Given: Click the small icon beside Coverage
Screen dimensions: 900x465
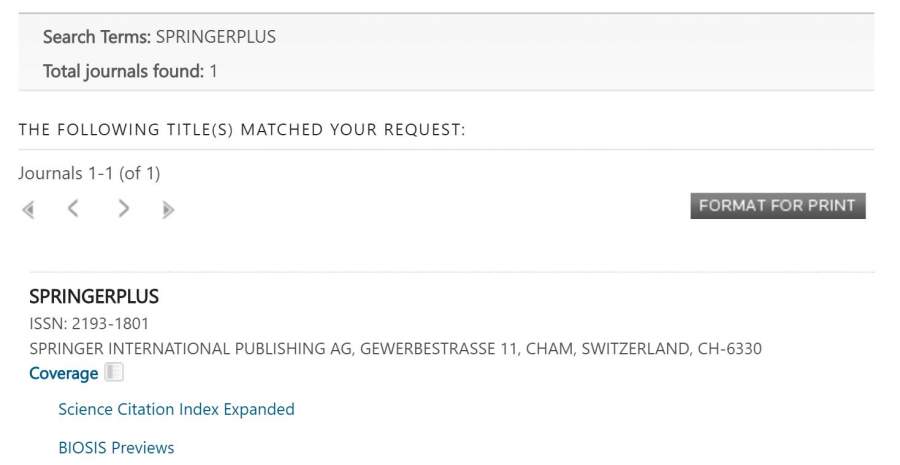Looking at the screenshot, I should tap(115, 373).
